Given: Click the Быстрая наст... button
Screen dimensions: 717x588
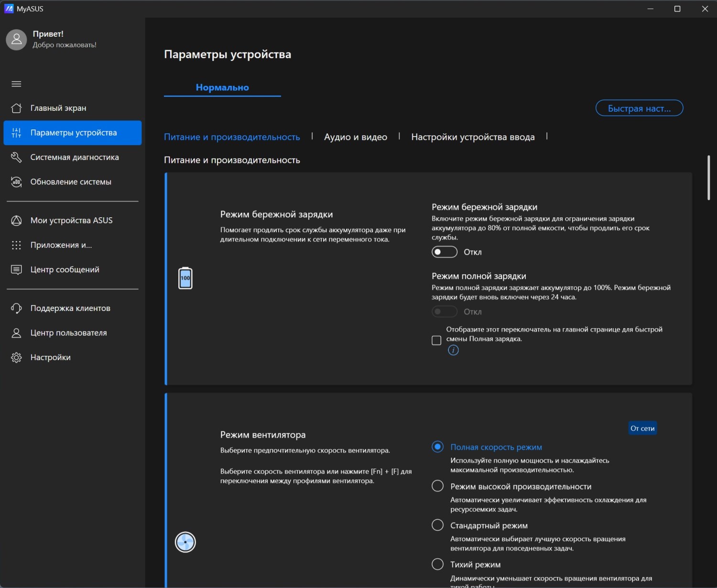Looking at the screenshot, I should (639, 108).
